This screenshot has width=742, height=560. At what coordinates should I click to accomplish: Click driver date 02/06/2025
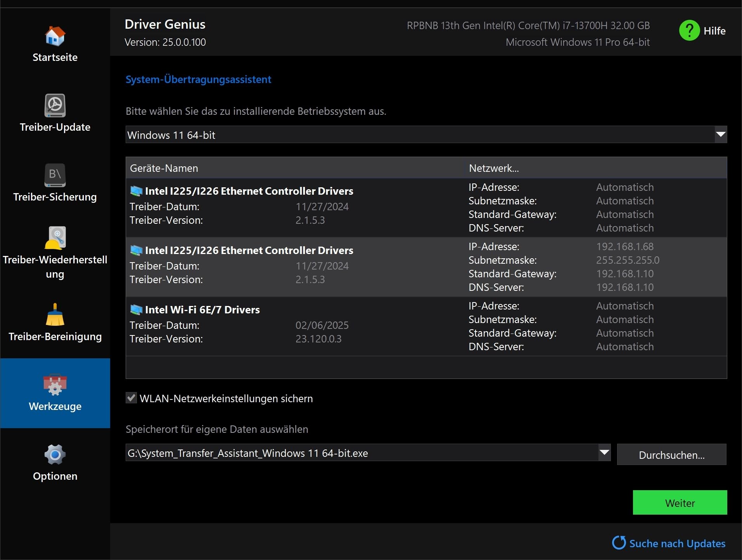[x=322, y=325]
